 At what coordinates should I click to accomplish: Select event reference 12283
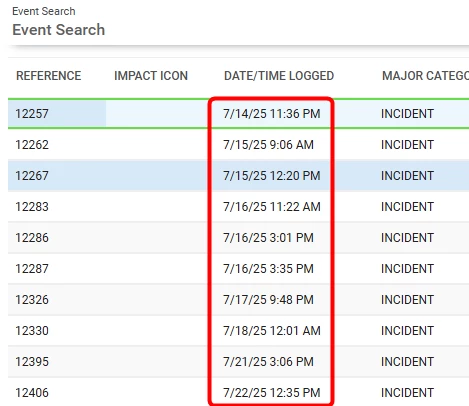point(32,207)
